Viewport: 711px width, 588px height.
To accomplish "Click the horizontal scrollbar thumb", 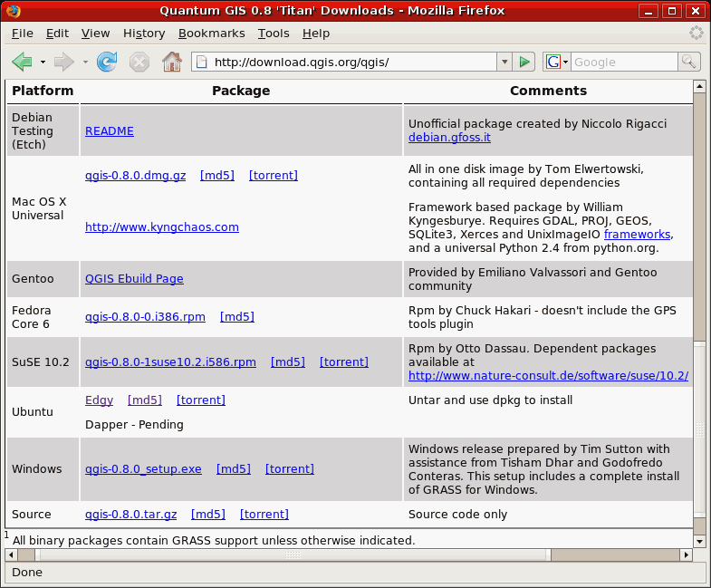I will click(x=293, y=554).
